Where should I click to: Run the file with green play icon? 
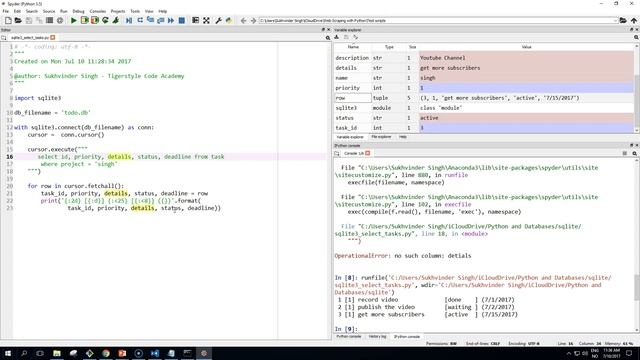(73, 20)
